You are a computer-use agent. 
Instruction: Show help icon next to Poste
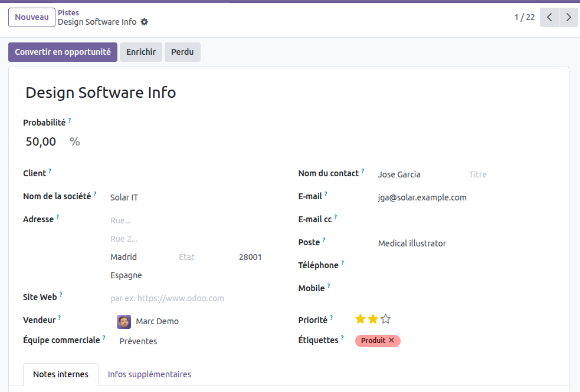[324, 240]
